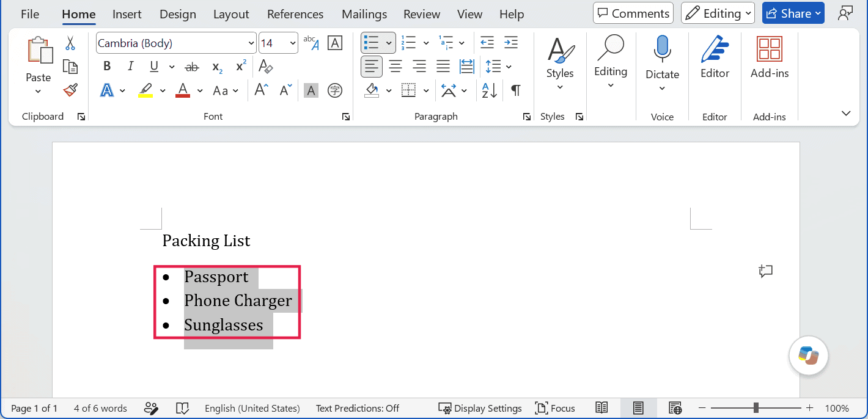868x419 pixels.
Task: Toggle Align Left
Action: pos(372,67)
